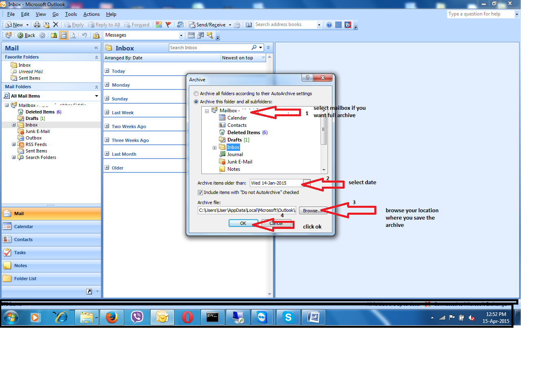Viewport: 535px width, 392px height.
Task: Open the Messages view dropdown
Action: tap(181, 35)
